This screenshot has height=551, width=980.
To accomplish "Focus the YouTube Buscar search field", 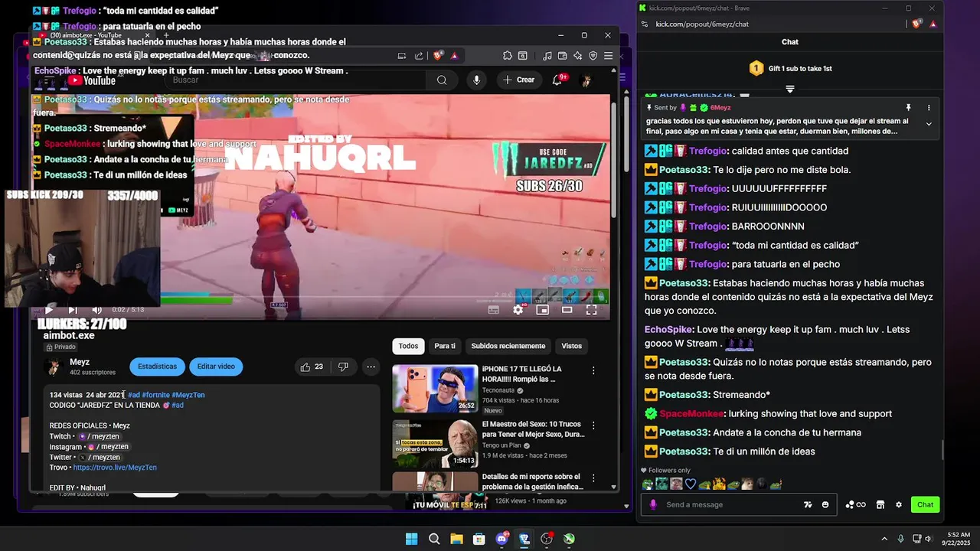I will [295, 80].
